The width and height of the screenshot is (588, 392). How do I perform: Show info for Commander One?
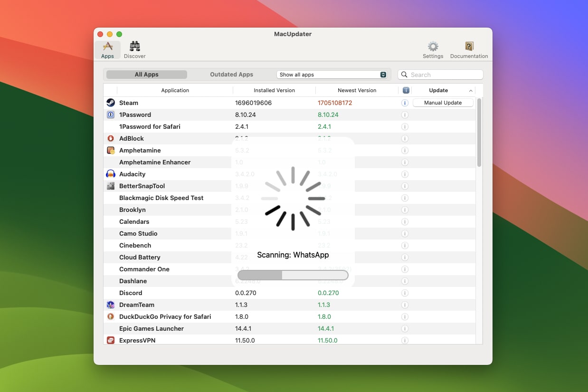pyautogui.click(x=405, y=269)
